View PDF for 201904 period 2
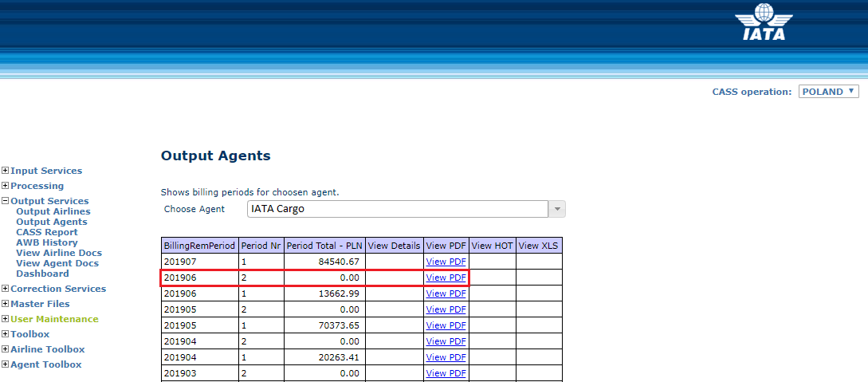This screenshot has height=382, width=868. [x=446, y=341]
